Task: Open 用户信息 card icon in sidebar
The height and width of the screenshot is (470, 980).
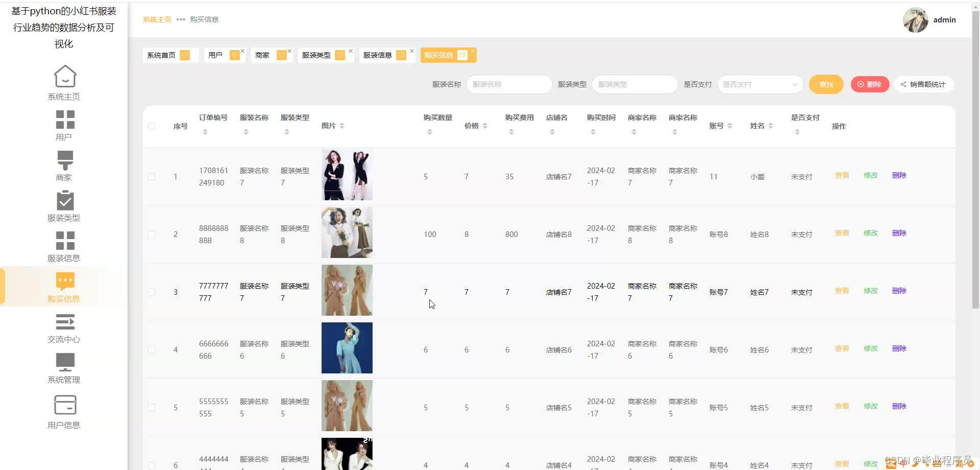Action: click(x=65, y=405)
